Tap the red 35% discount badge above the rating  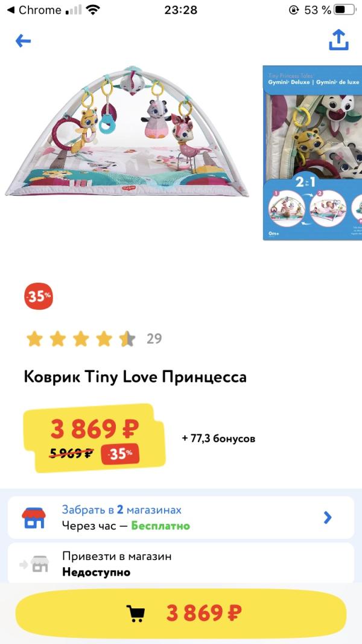point(39,295)
